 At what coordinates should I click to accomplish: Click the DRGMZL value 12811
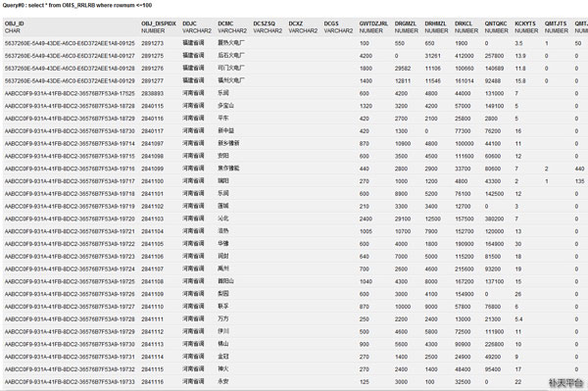pyautogui.click(x=403, y=81)
